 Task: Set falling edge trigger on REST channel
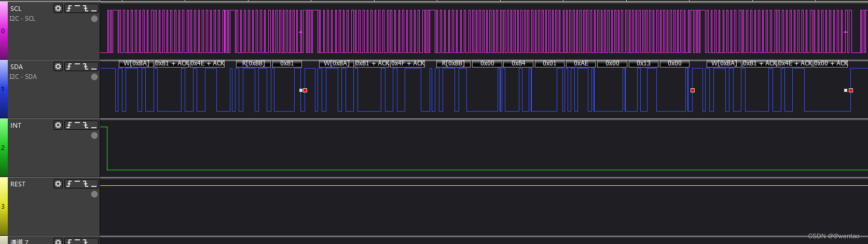click(86, 184)
